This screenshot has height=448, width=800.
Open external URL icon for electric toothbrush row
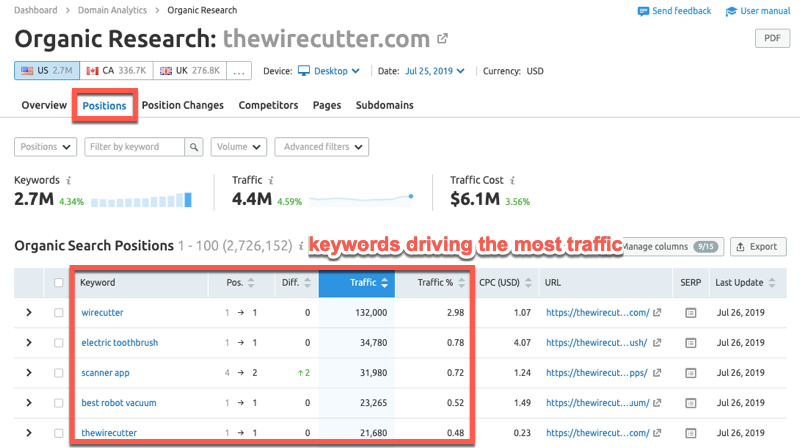(656, 343)
